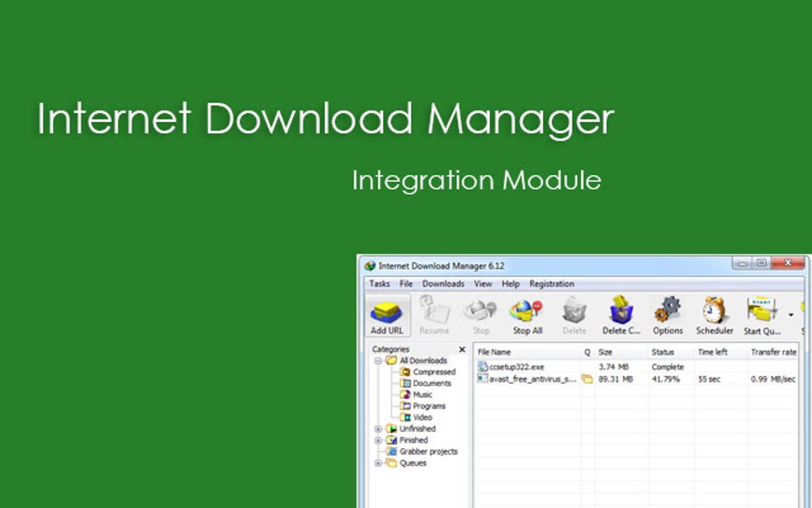This screenshot has width=812, height=508.
Task: Open the Downloads menu
Action: click(x=443, y=283)
